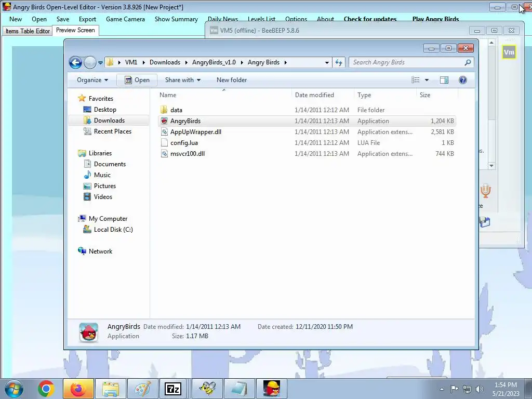This screenshot has width=532, height=399.
Task: Toggle the preview pane icon
Action: tap(444, 80)
